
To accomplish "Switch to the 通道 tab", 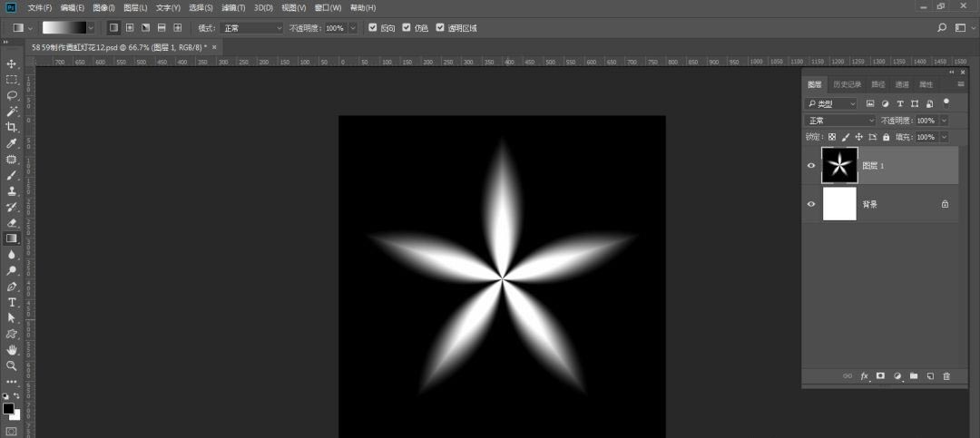I will click(x=902, y=84).
